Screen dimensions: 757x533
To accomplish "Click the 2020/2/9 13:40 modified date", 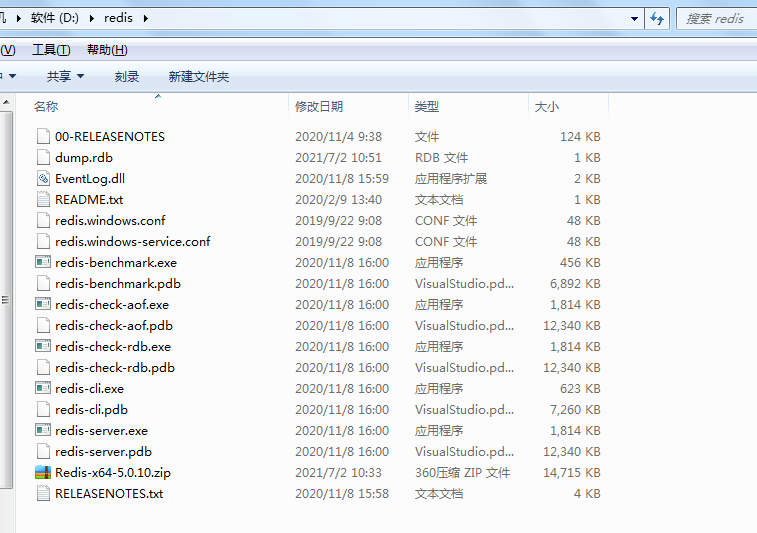I will (338, 200).
